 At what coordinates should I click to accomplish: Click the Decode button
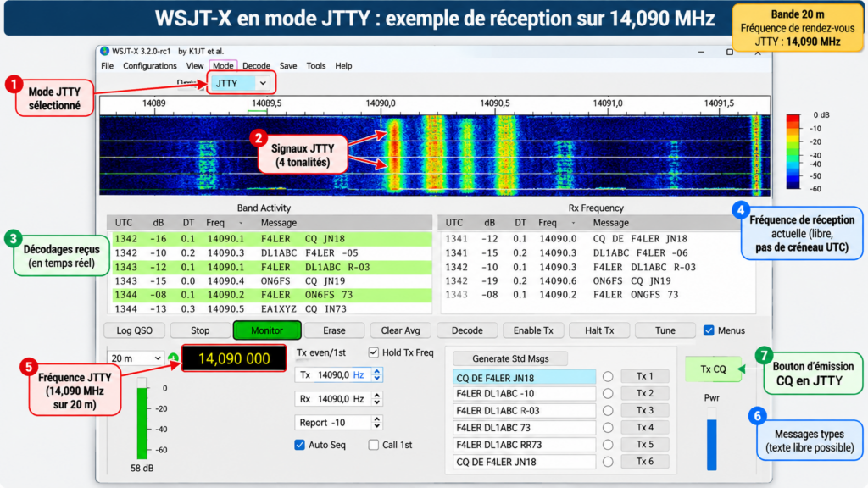click(x=467, y=330)
